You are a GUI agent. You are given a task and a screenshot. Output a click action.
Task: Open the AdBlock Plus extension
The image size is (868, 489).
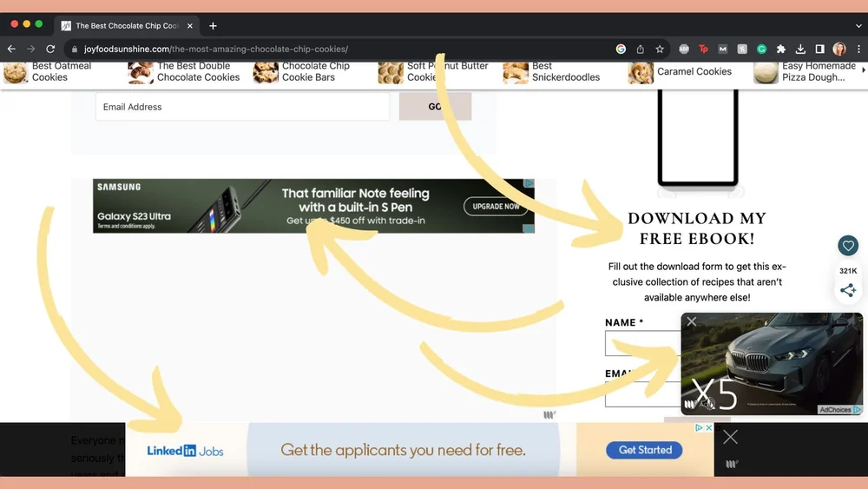(x=684, y=49)
